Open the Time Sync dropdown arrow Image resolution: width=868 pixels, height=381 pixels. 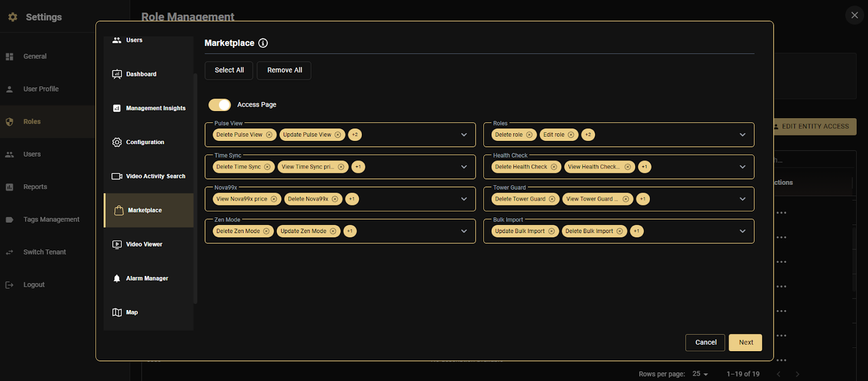click(464, 167)
